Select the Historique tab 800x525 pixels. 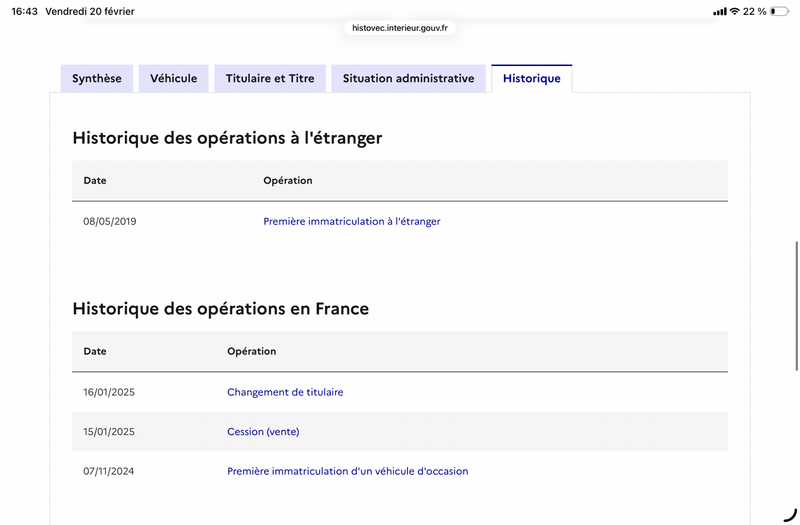pos(531,79)
